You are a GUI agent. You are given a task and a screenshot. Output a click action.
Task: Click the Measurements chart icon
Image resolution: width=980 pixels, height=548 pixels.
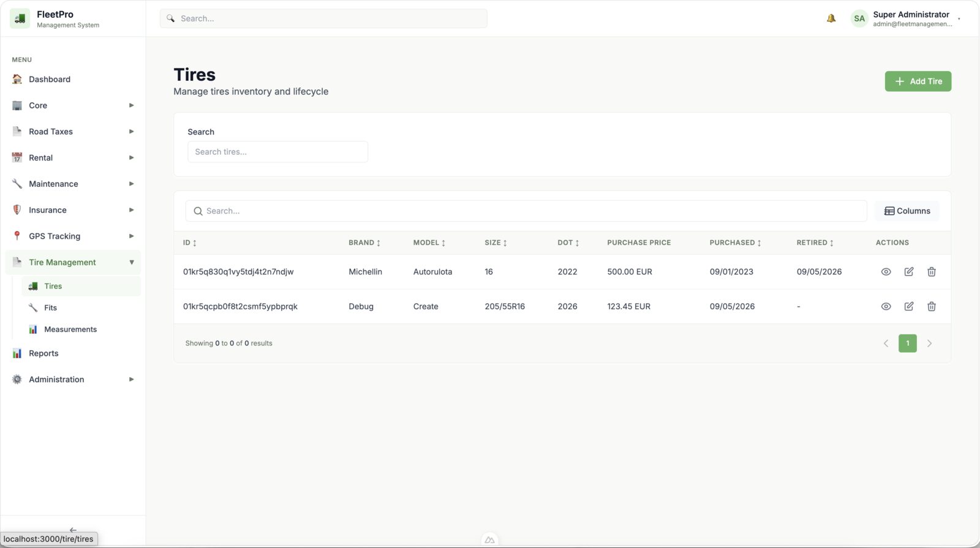(x=33, y=329)
